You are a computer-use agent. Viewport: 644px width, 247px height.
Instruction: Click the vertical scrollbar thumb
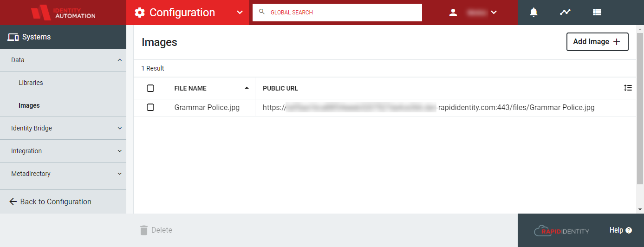tap(640, 108)
